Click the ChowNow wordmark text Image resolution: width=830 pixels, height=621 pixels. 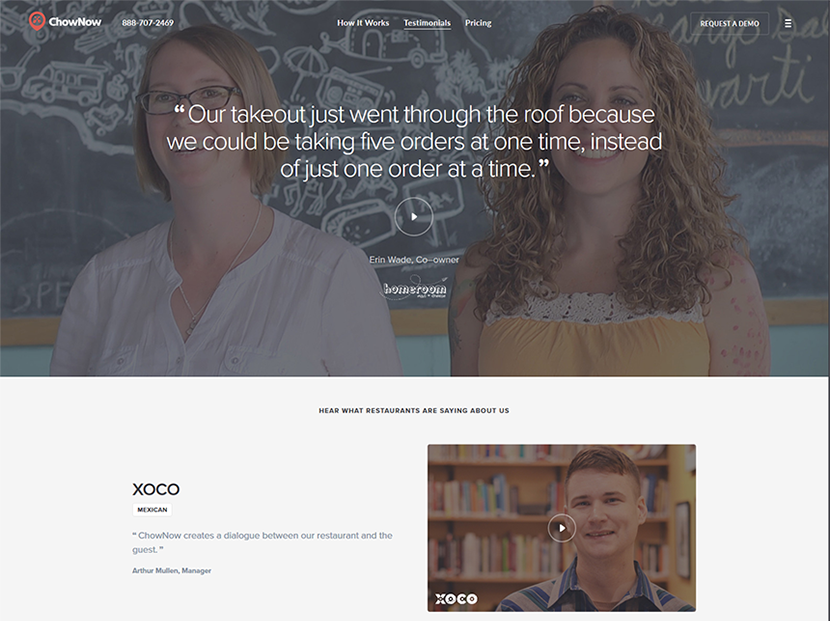point(75,22)
